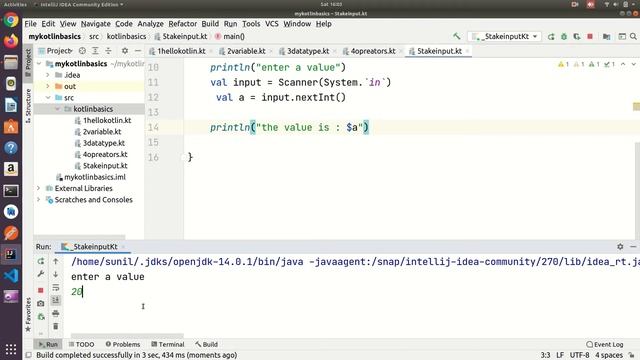Open the Refactor menu
Image resolution: width=640 pixels, height=360 pixels.
(182, 24)
